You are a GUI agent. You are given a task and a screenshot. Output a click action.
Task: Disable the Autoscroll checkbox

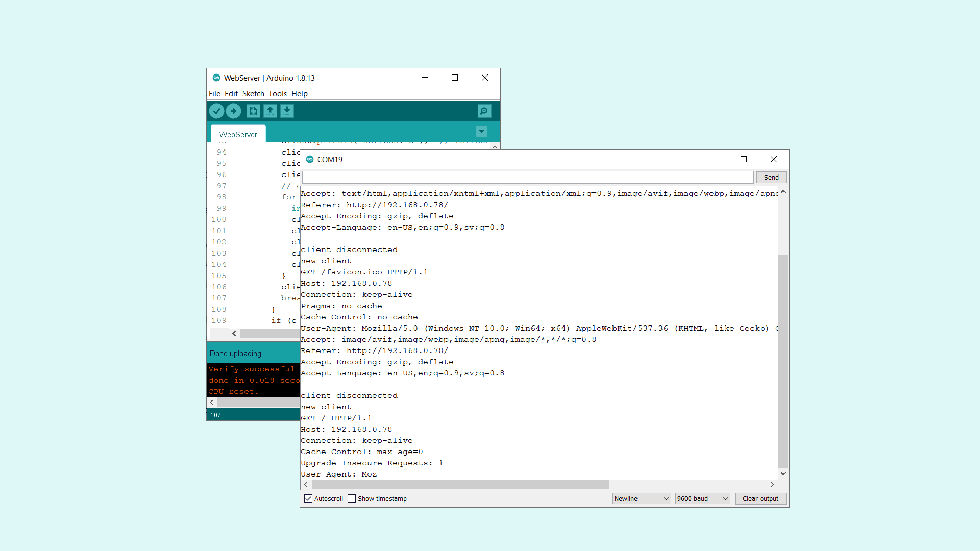[308, 498]
